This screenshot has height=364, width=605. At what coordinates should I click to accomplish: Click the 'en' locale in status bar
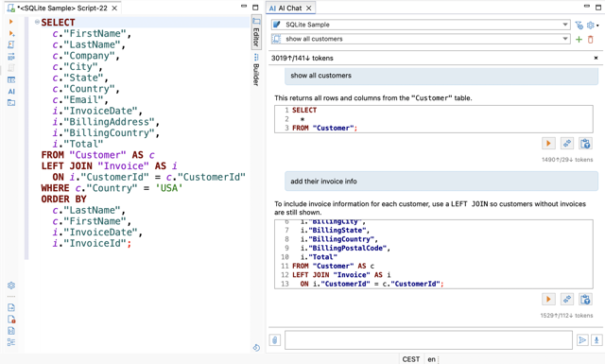pyautogui.click(x=431, y=359)
